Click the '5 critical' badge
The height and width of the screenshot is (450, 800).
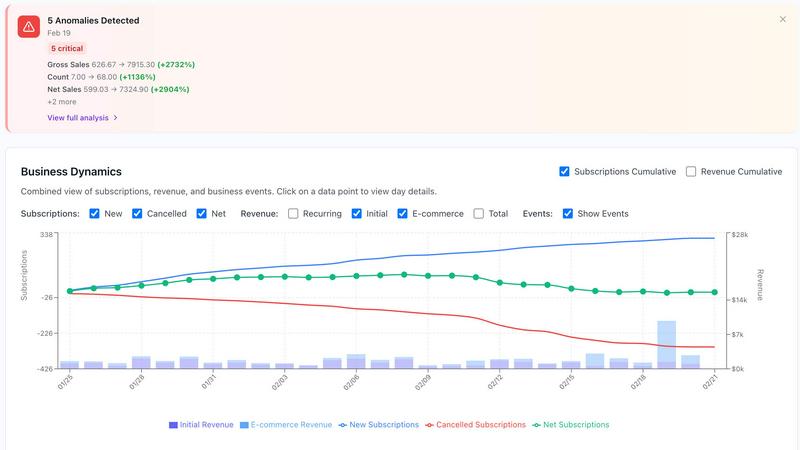pos(68,48)
